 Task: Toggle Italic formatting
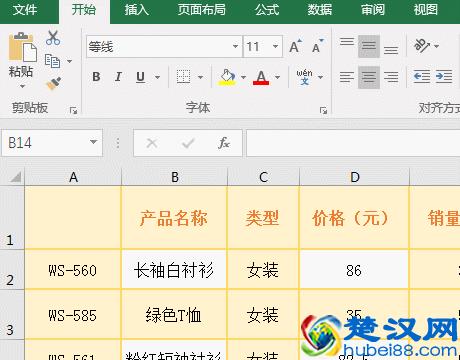coord(118,77)
